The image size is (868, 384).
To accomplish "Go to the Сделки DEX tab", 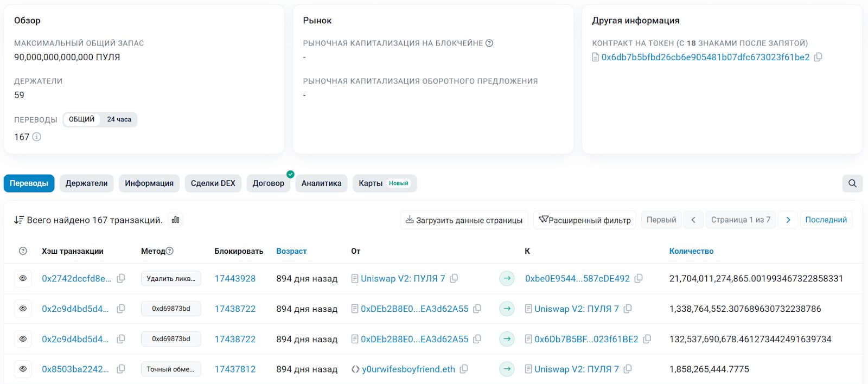I will (213, 183).
